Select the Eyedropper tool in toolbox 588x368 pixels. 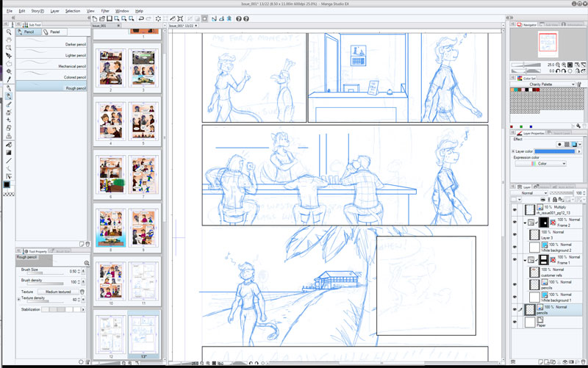pyautogui.click(x=9, y=79)
